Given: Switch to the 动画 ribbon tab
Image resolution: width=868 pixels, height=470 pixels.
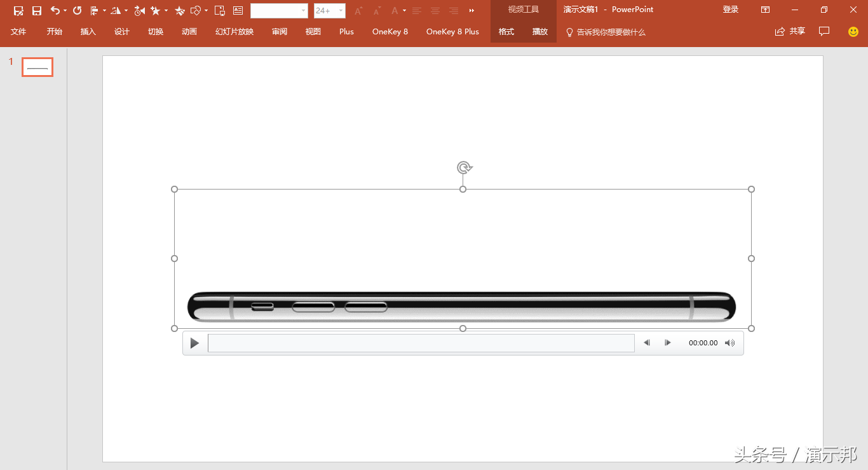Looking at the screenshot, I should pyautogui.click(x=189, y=32).
